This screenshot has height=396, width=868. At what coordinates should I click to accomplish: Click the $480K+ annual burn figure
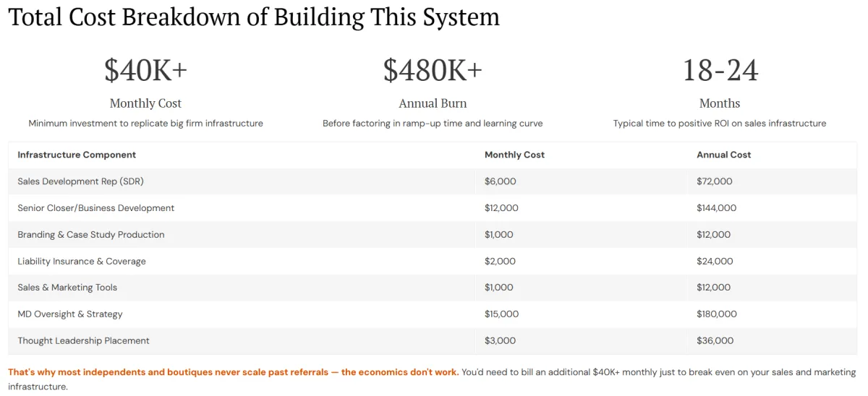click(433, 69)
